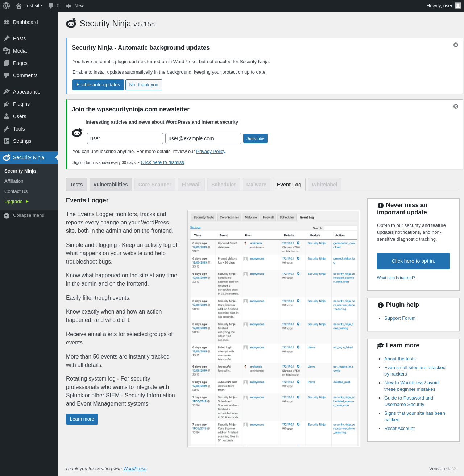The height and width of the screenshot is (476, 464).
Task: Click 'Howdy, user' in the admin bar
Action: [x=439, y=6]
